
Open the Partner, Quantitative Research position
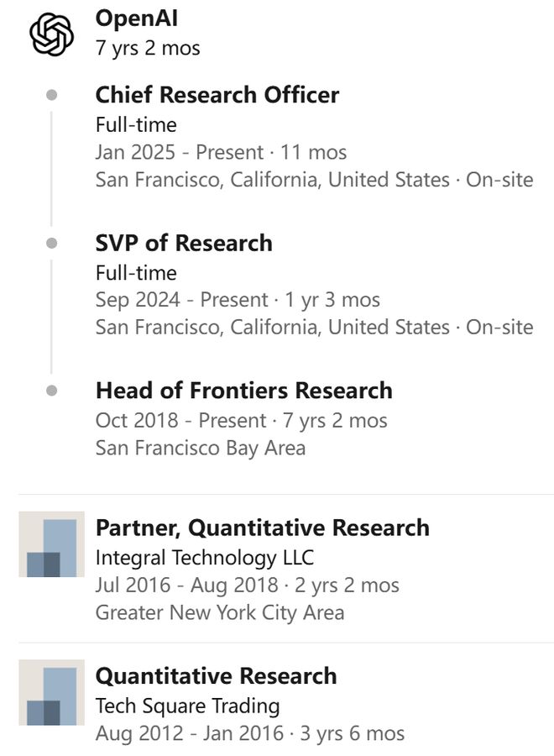tap(263, 528)
